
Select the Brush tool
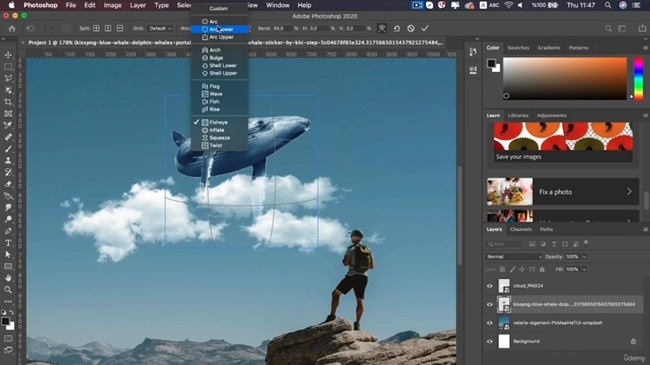(8, 148)
